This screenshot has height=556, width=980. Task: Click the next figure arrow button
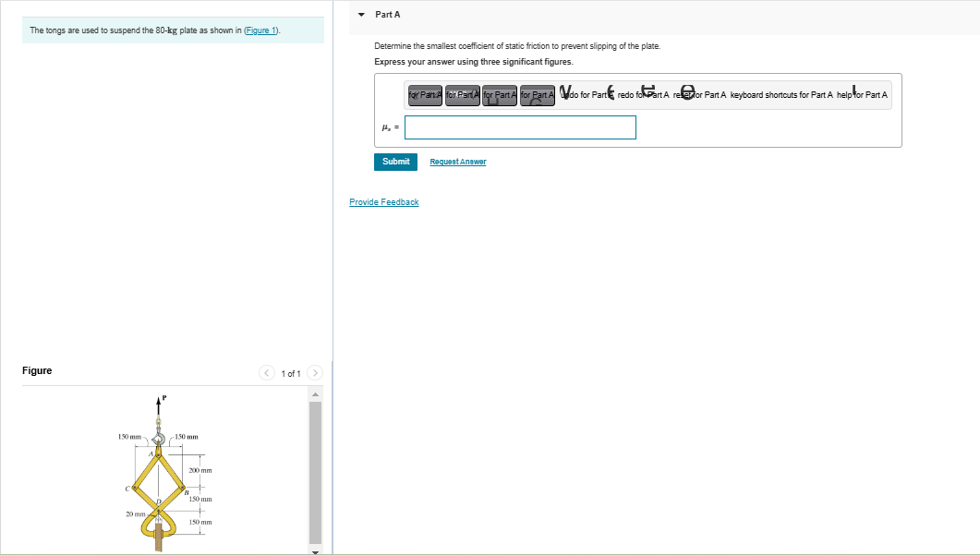click(x=315, y=372)
